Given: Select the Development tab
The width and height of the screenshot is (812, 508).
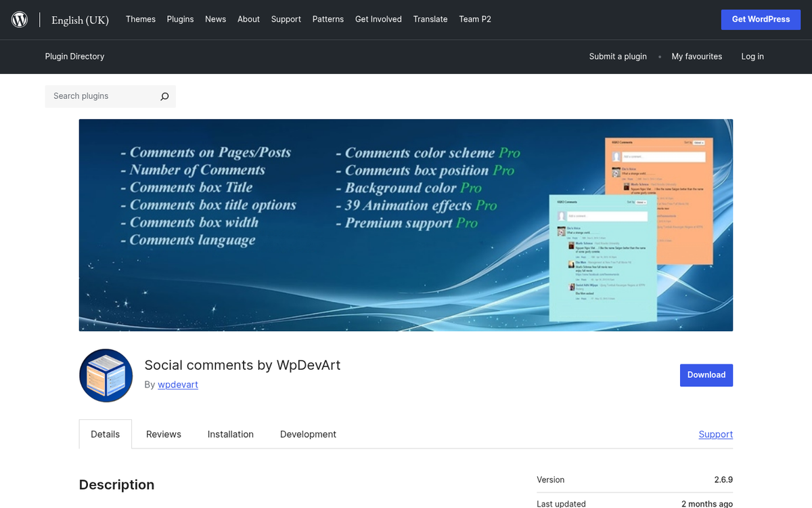Looking at the screenshot, I should click(308, 434).
